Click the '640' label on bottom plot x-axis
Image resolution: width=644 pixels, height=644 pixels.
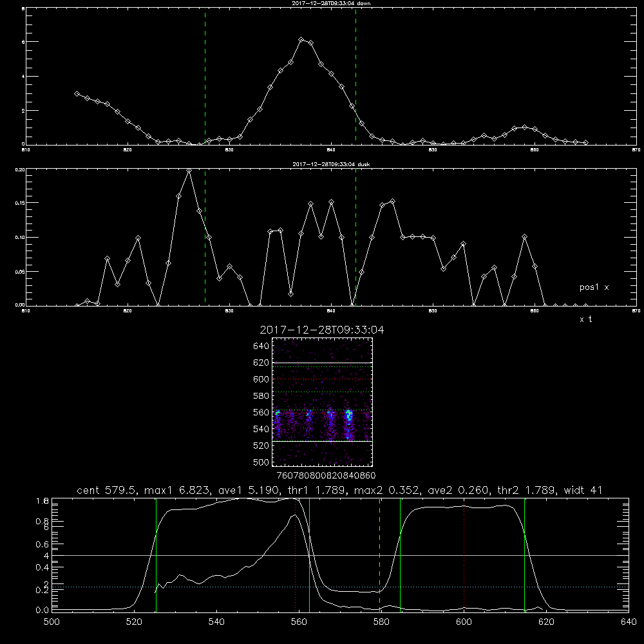coord(629,622)
